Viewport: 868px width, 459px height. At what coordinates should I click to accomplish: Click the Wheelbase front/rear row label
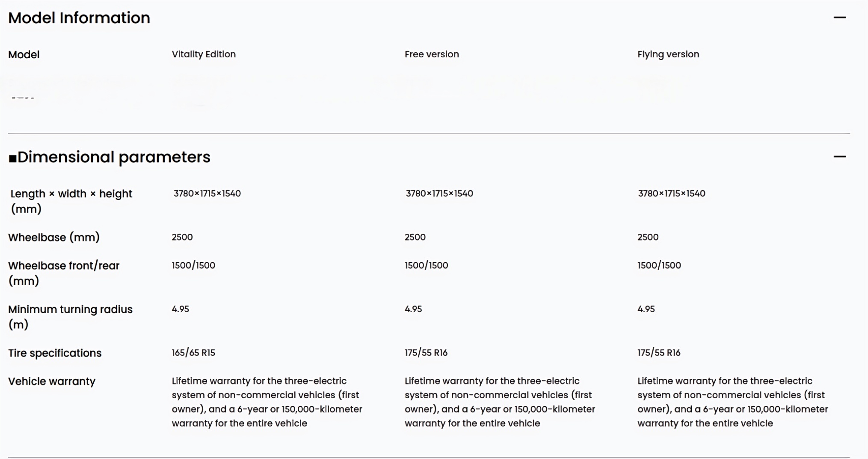64,273
